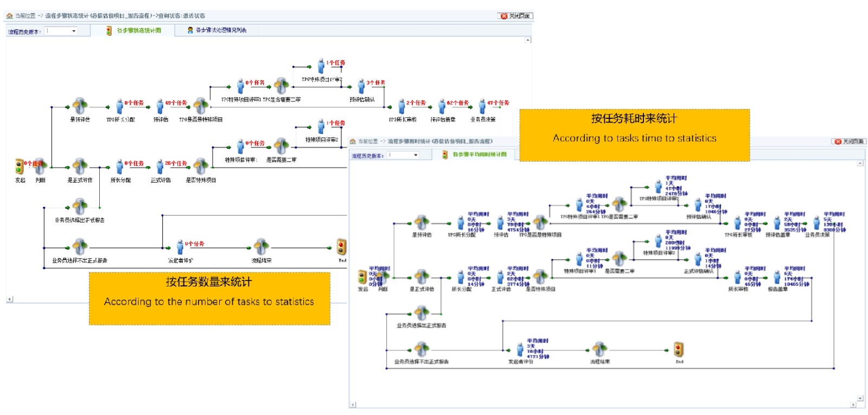868x415 pixels.
Task: Open 流程历史版本 dropdown in left window
Action: tap(61, 31)
